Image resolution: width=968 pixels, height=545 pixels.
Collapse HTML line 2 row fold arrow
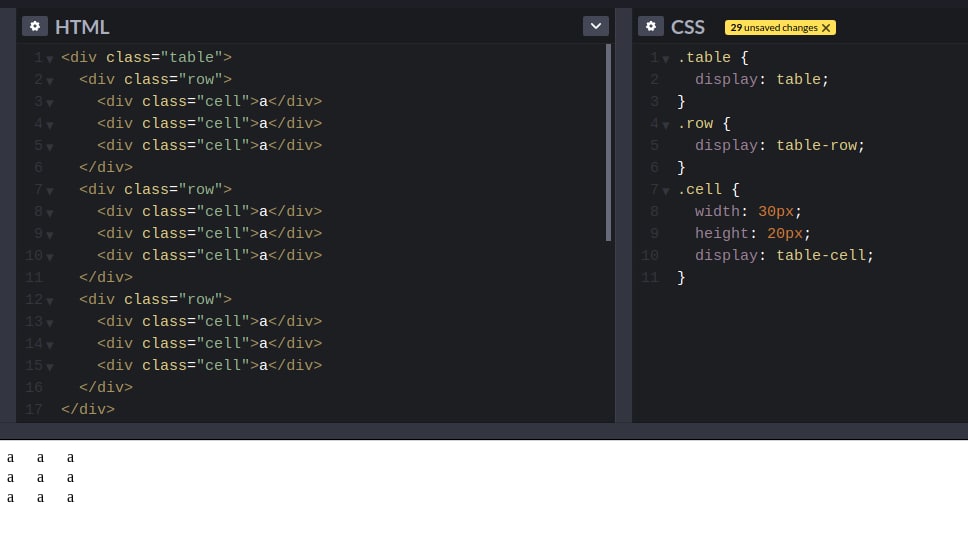(49, 81)
